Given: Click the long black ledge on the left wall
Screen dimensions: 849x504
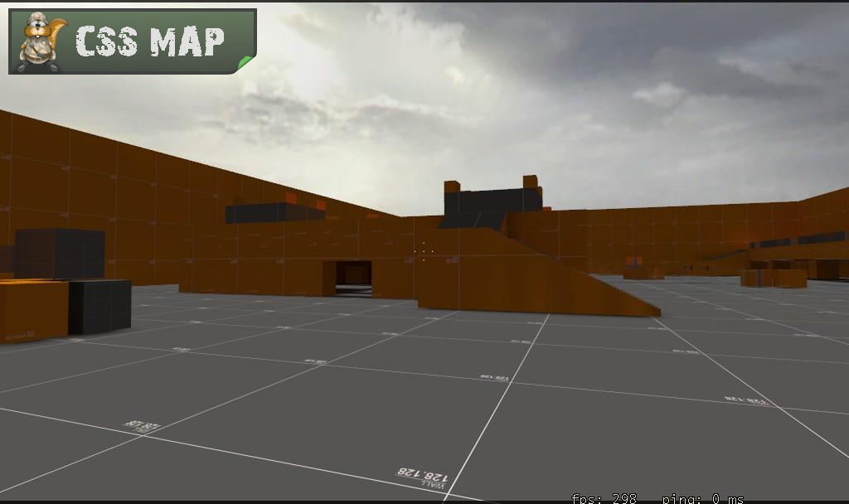Looking at the screenshot, I should tap(274, 213).
